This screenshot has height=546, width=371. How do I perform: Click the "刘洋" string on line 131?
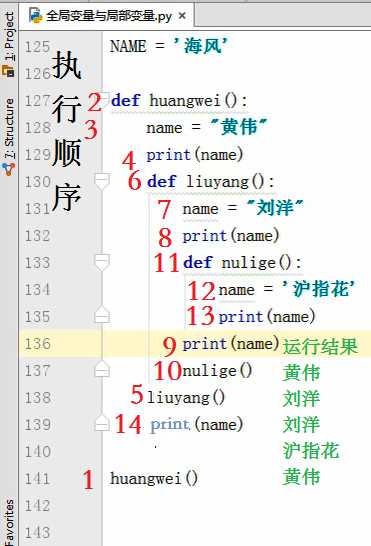pos(275,208)
